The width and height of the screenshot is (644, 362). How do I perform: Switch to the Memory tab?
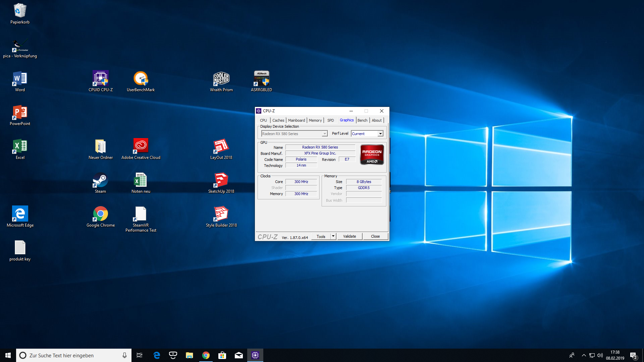coord(315,120)
